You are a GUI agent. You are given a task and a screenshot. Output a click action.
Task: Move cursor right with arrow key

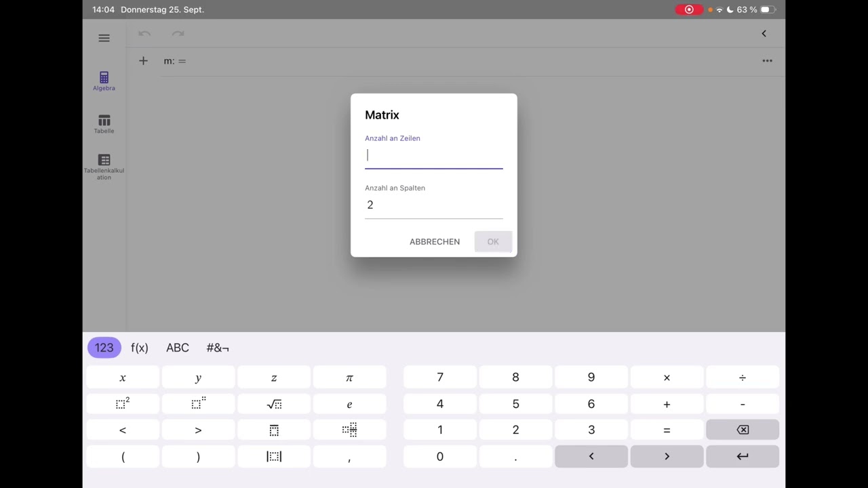click(667, 456)
